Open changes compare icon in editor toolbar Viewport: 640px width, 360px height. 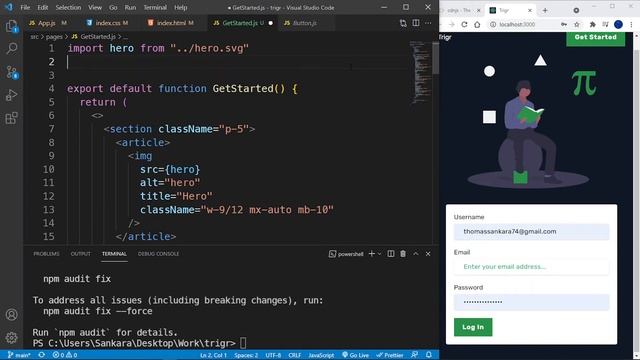point(403,23)
